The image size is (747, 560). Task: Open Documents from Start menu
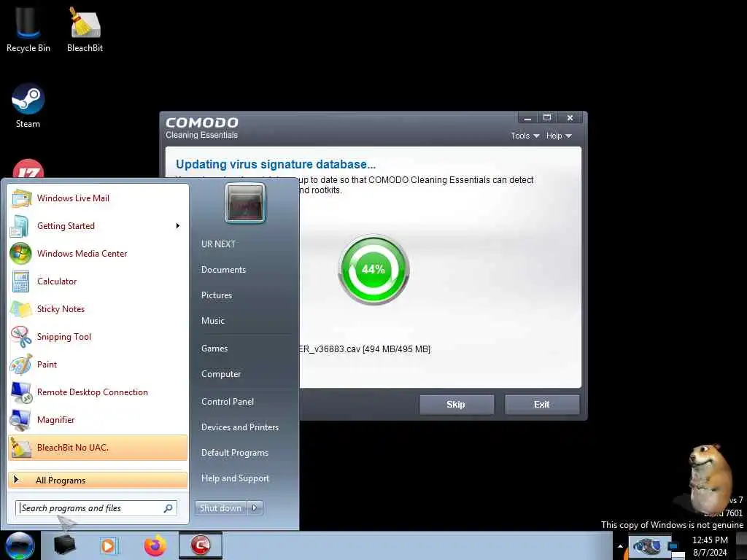click(x=223, y=270)
